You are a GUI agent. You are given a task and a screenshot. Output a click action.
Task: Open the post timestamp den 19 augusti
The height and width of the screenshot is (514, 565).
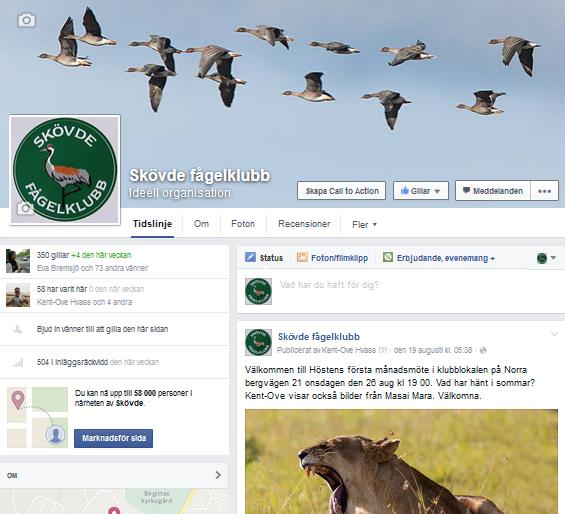pyautogui.click(x=433, y=350)
